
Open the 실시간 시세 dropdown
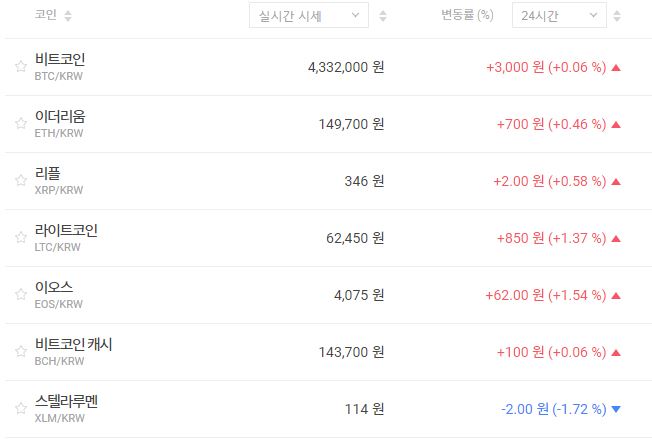308,16
